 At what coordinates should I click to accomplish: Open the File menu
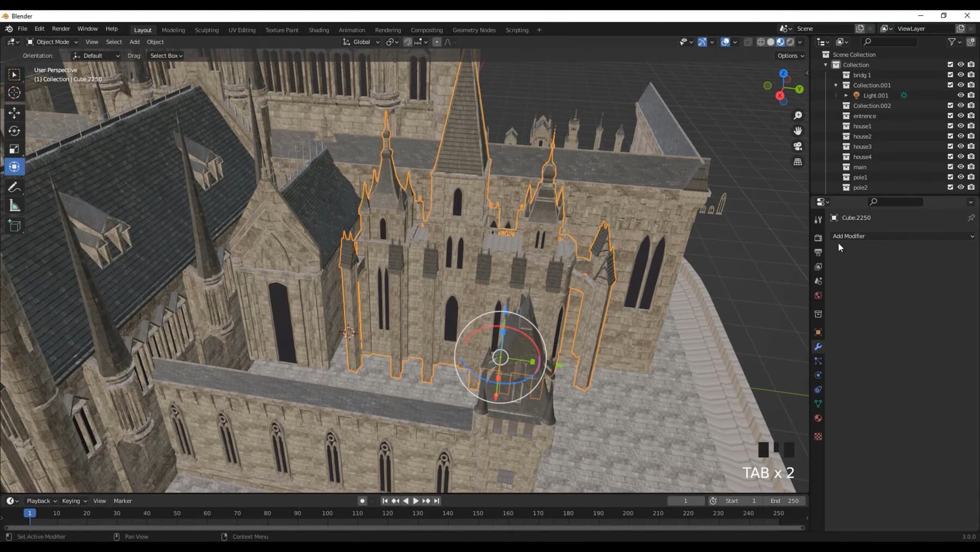[x=22, y=29]
